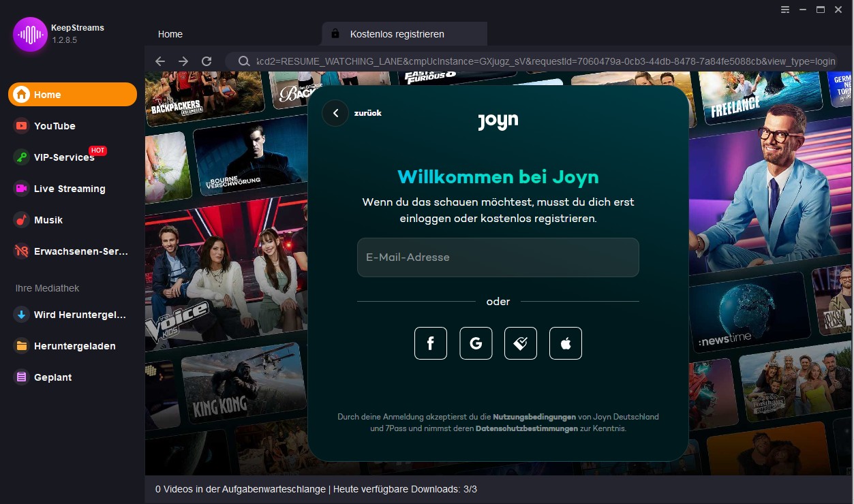Open the Geplant schedule list

(51, 377)
